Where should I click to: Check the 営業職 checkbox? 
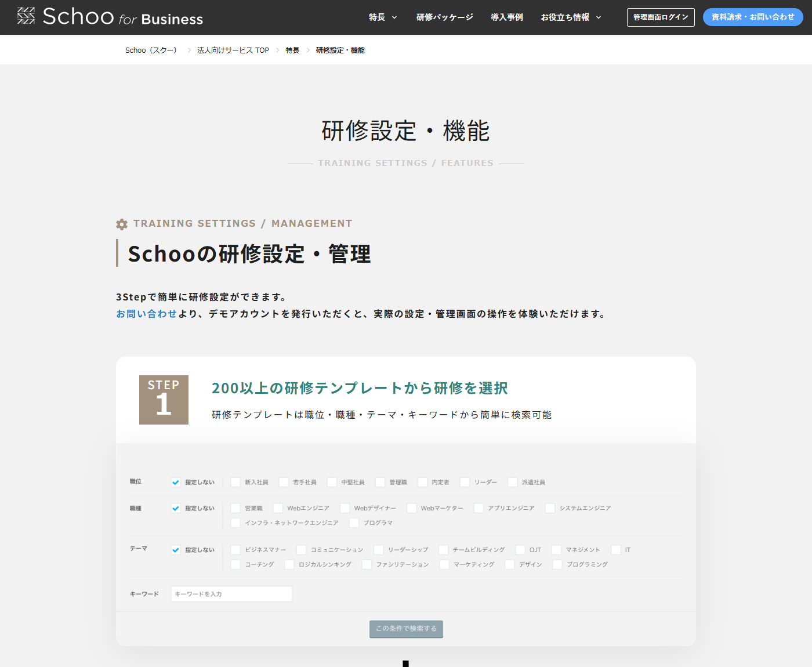(235, 508)
